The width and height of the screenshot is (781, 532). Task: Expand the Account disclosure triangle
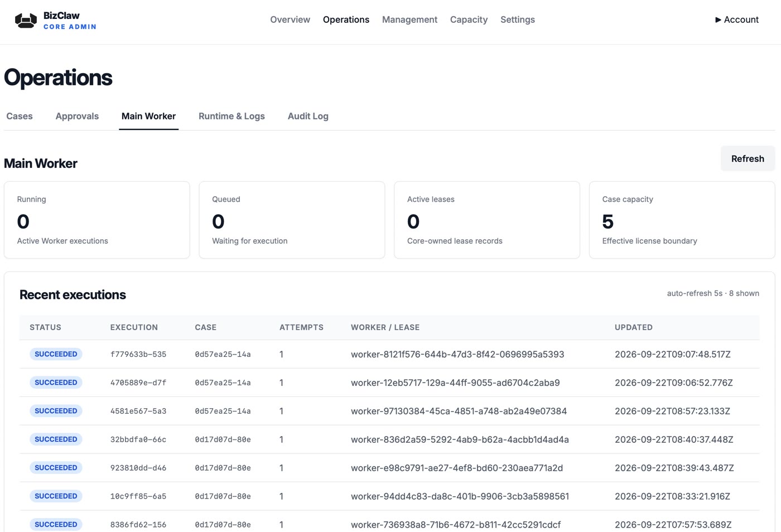pyautogui.click(x=718, y=20)
